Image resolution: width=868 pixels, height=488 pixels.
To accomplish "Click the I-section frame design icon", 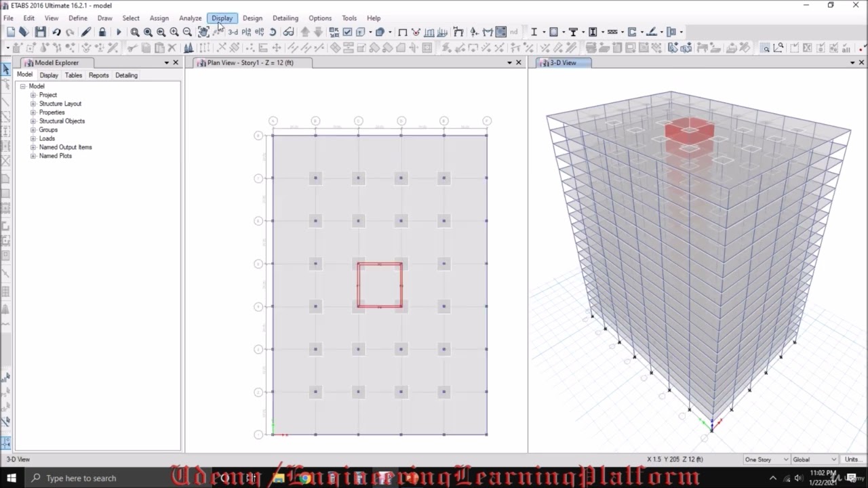I will point(534,32).
